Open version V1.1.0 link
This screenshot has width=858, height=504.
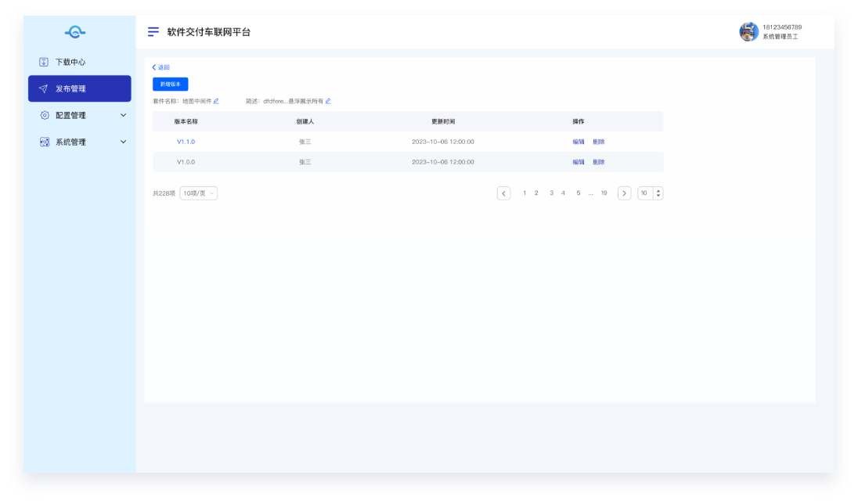click(x=186, y=142)
